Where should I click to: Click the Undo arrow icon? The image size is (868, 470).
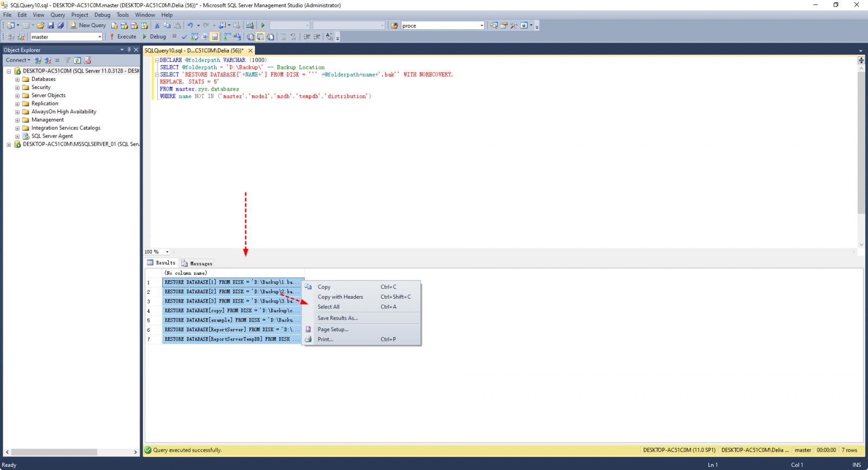click(190, 25)
